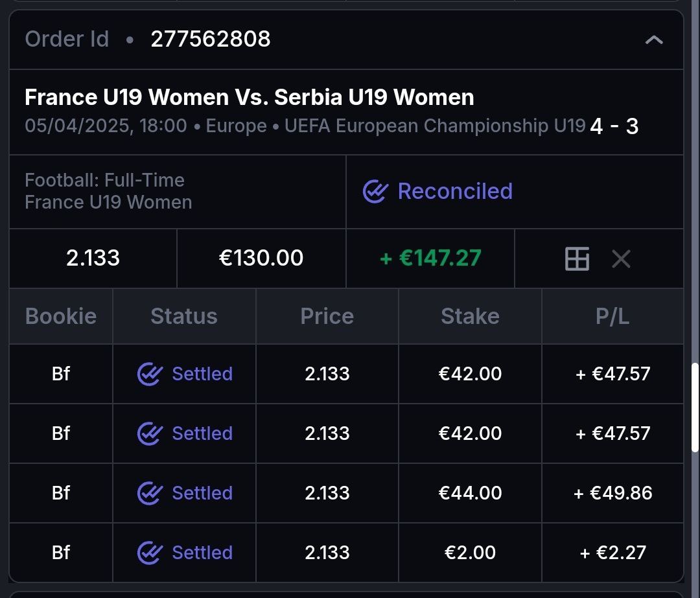
Task: Click the vertical scrollbar thumb on right edge
Action: click(695, 407)
